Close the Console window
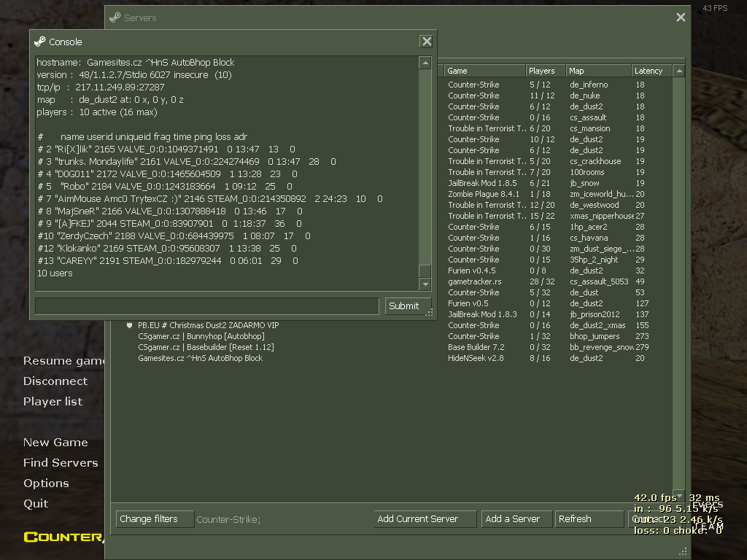The height and width of the screenshot is (560, 747). click(x=427, y=42)
